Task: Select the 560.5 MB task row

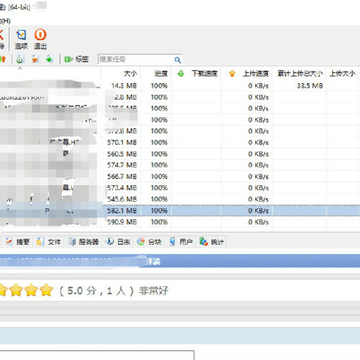Action: pos(180,154)
